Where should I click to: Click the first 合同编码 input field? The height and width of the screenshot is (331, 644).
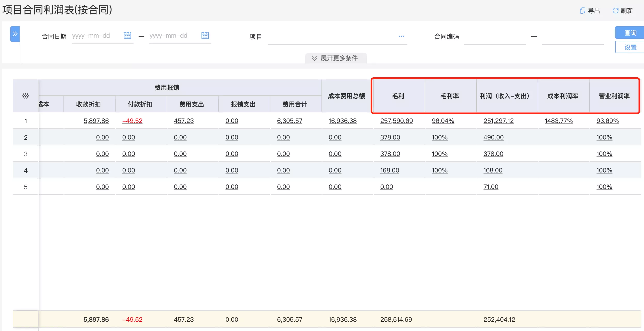pos(495,37)
